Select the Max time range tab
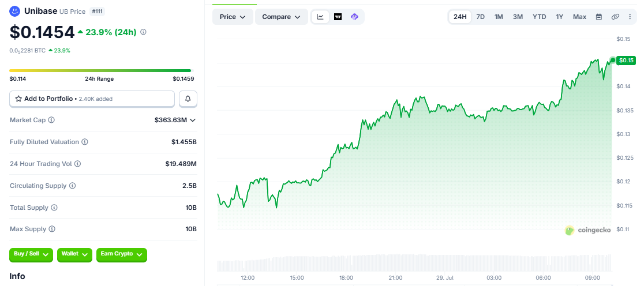Image resolution: width=644 pixels, height=286 pixels. tap(579, 17)
